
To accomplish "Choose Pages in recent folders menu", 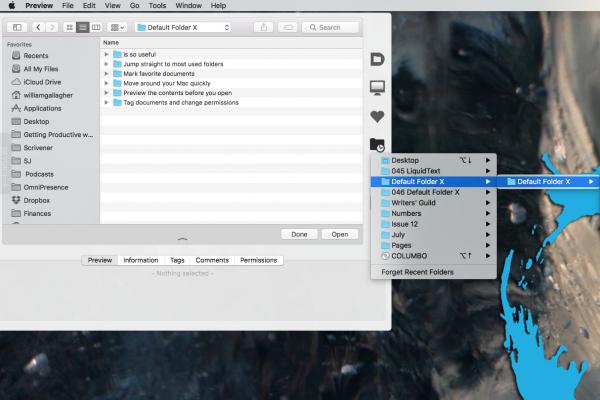I will tap(434, 245).
